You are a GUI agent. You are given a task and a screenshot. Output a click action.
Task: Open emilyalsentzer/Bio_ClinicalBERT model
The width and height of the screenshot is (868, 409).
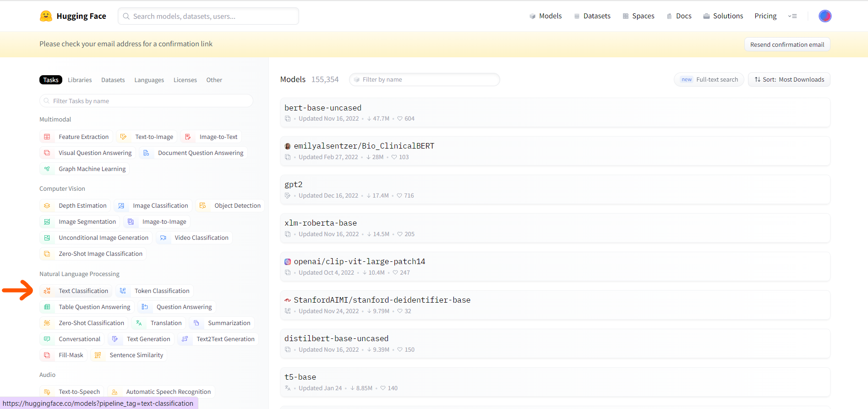coord(555,151)
